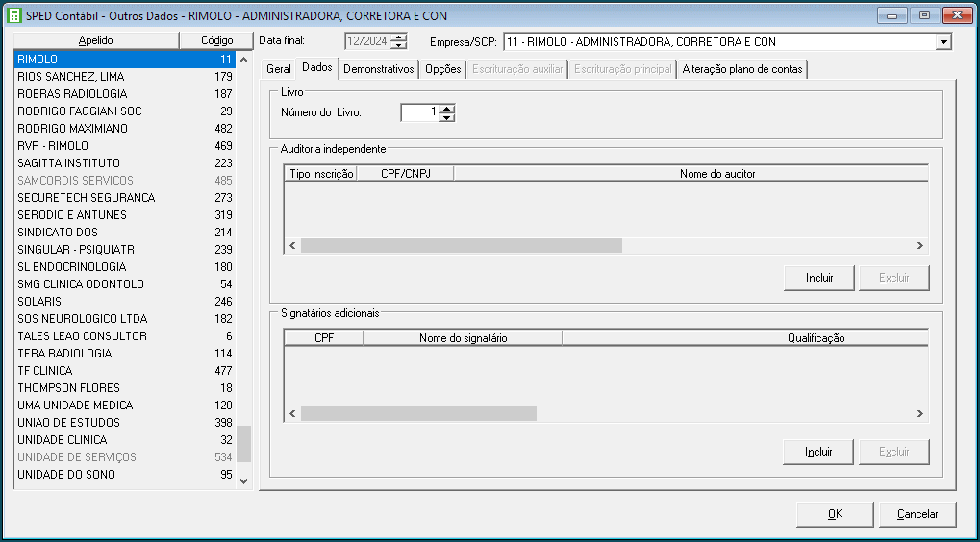Select THOMPSON FLORES row
This screenshot has width=980, height=542.
point(124,388)
